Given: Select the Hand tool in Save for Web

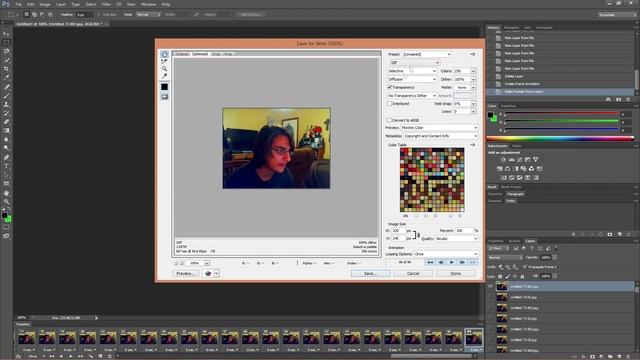Looking at the screenshot, I should pos(164,54).
